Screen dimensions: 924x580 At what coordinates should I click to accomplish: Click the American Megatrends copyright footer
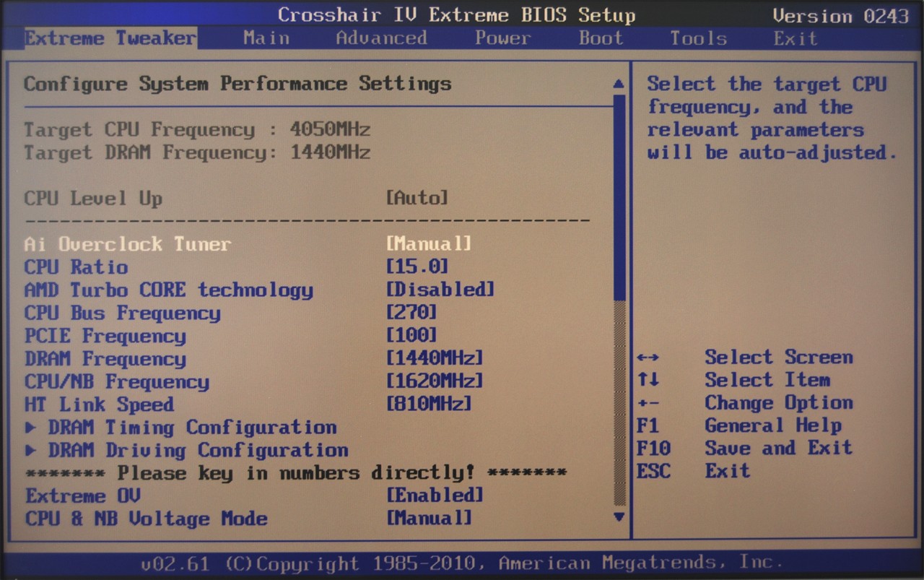pos(462,563)
